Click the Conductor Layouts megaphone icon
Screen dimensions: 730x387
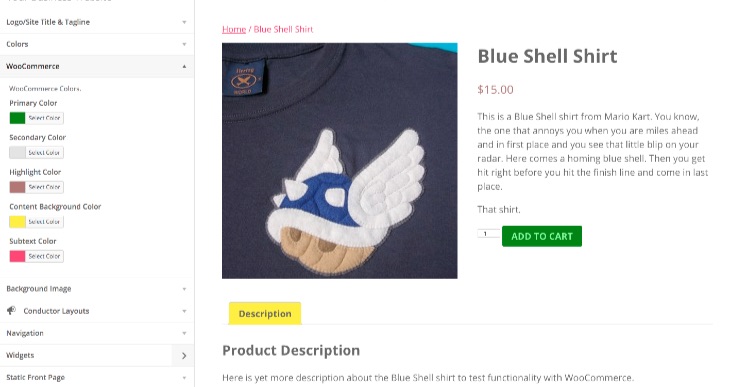click(12, 311)
